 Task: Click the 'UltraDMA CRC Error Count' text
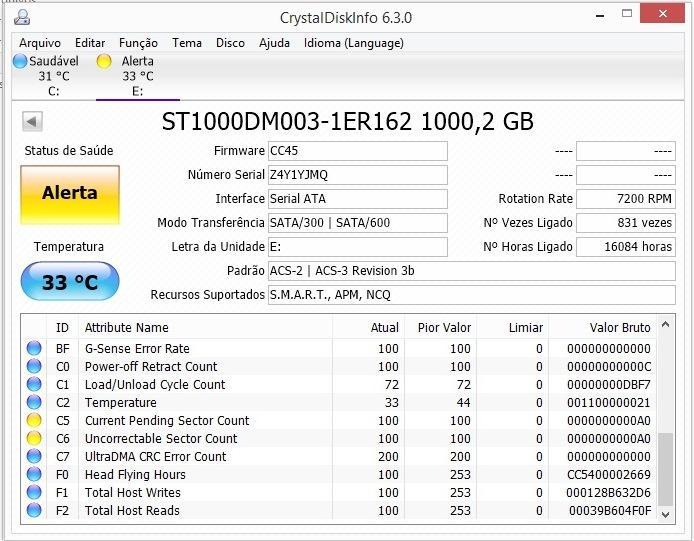(155, 456)
